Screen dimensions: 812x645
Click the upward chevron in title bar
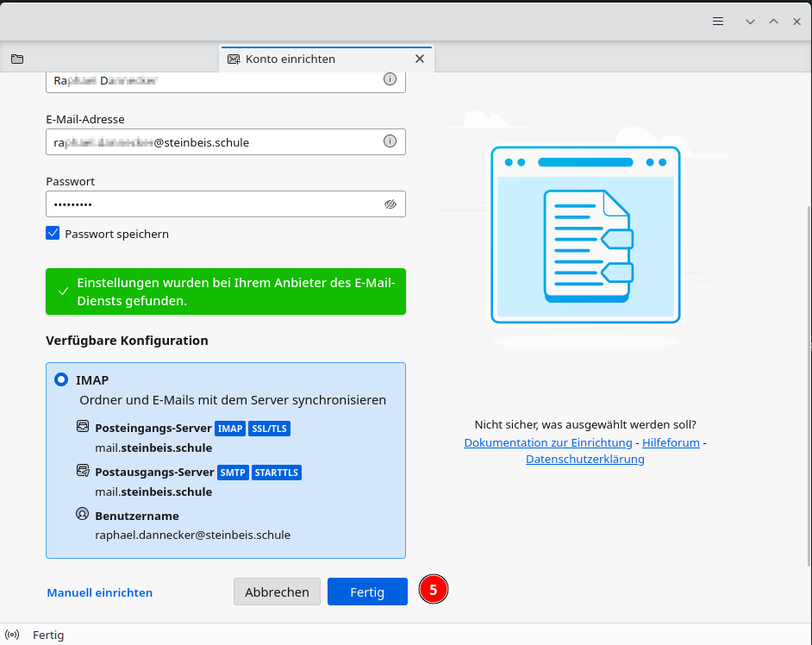tap(773, 21)
